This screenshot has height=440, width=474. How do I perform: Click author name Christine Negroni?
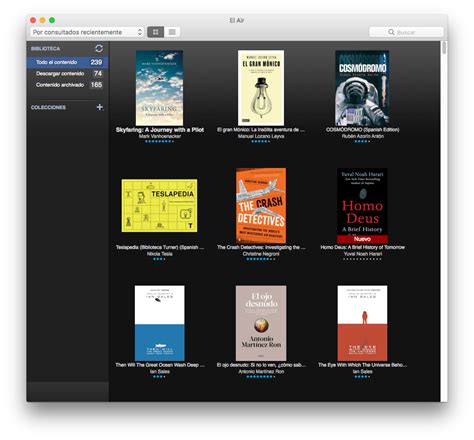261,254
